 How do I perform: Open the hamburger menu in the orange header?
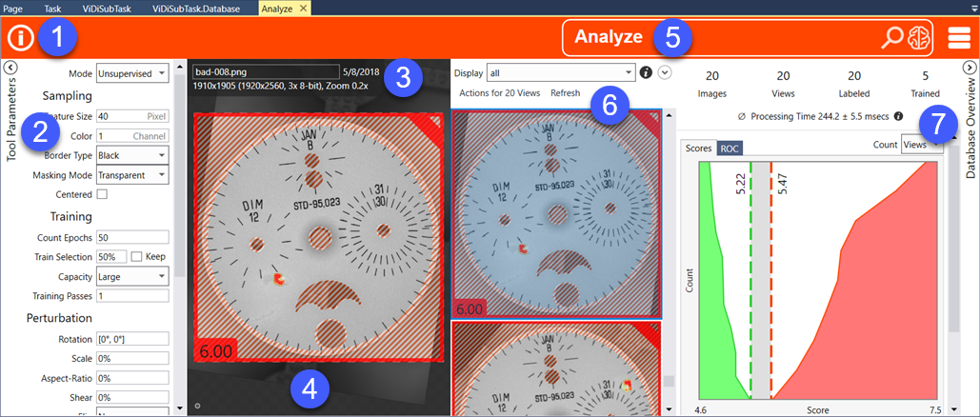point(958,39)
